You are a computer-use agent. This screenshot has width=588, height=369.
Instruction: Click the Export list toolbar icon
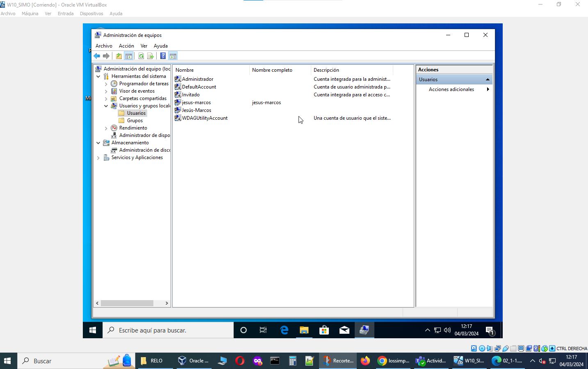(150, 56)
